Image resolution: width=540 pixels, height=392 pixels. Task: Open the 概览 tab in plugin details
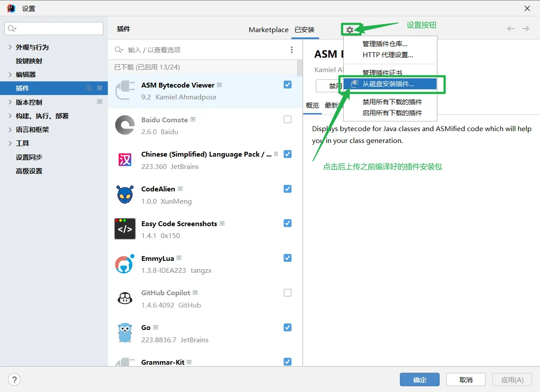(312, 106)
